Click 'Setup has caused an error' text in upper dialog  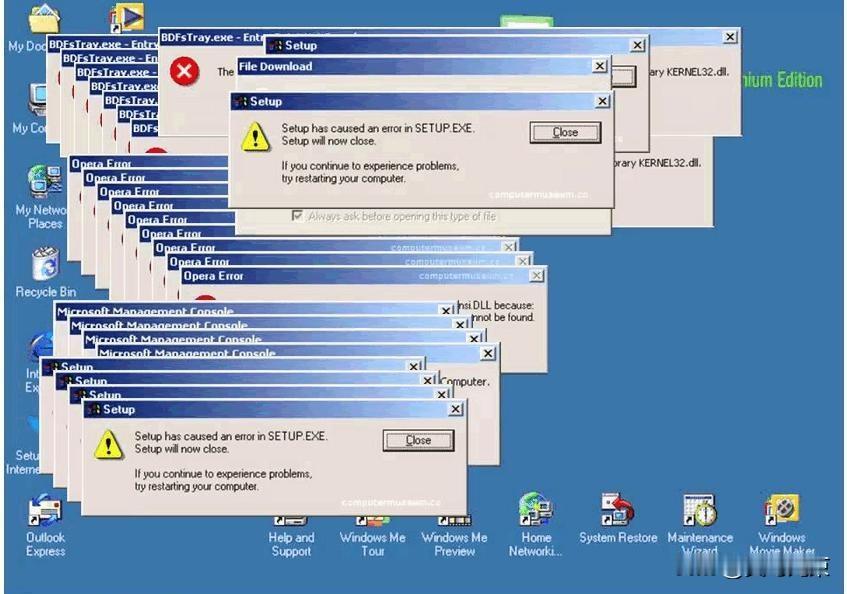pyautogui.click(x=377, y=128)
